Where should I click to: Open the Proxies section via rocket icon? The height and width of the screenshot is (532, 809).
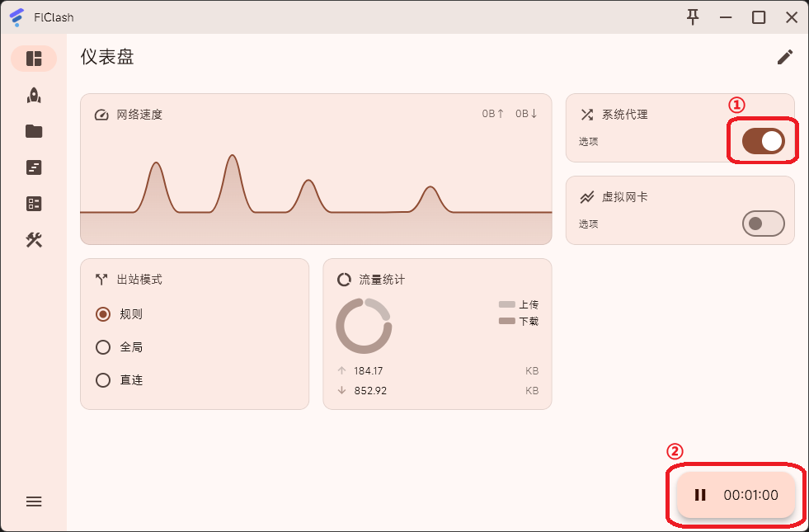34,95
